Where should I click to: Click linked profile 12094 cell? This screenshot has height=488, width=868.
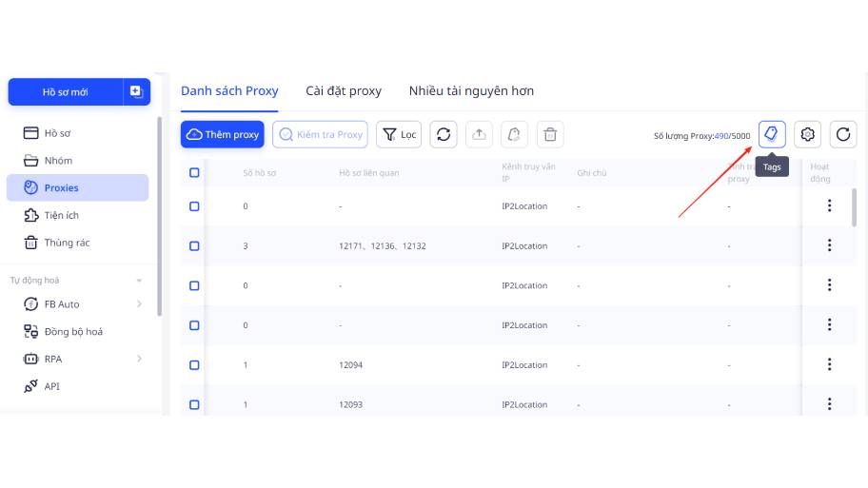tap(350, 365)
